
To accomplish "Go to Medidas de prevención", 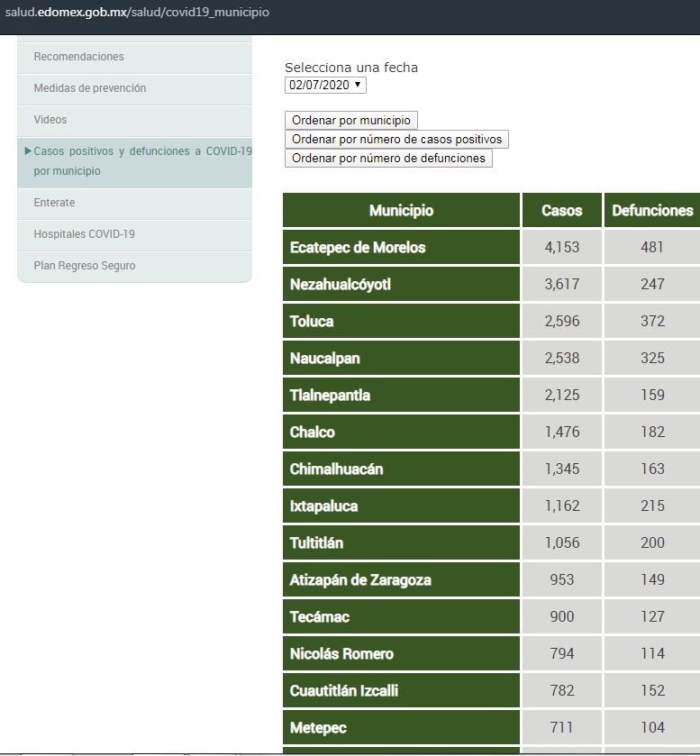I will 90,88.
